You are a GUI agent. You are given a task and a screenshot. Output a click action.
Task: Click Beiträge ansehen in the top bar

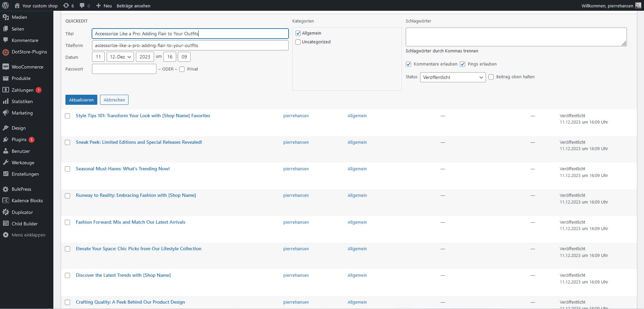click(x=134, y=5)
